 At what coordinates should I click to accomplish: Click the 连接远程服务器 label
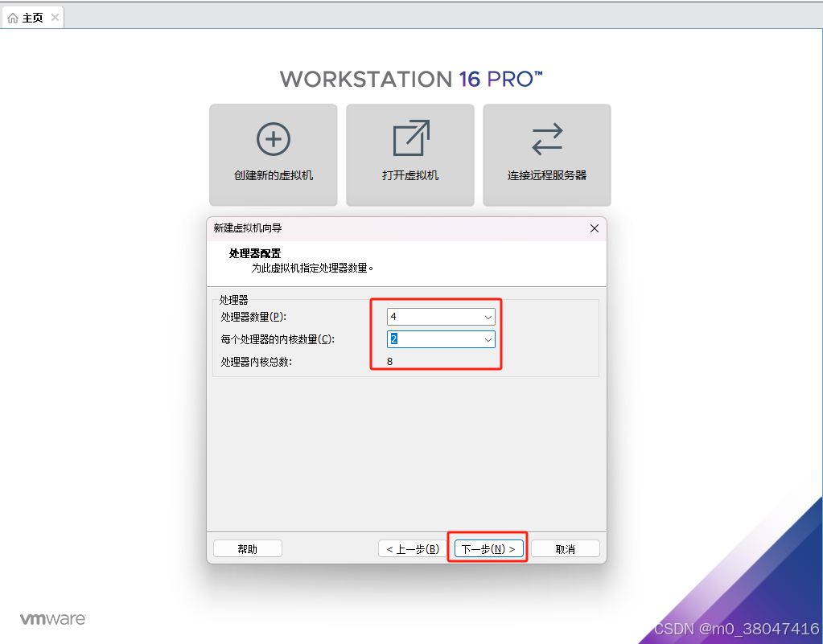[547, 175]
